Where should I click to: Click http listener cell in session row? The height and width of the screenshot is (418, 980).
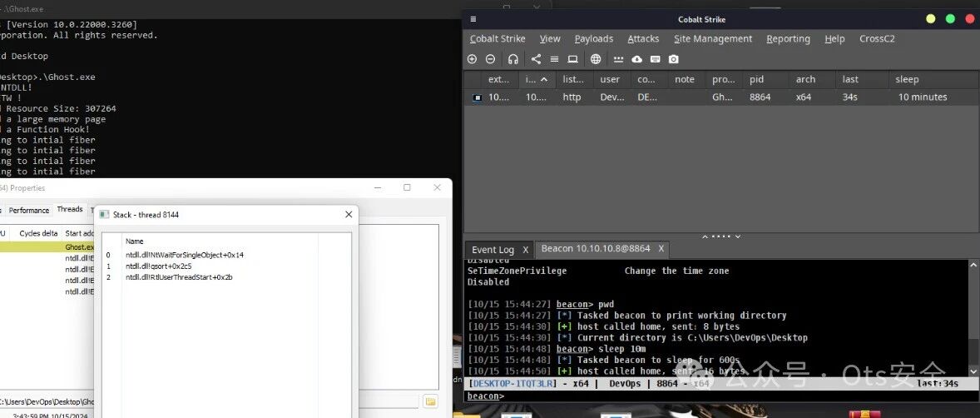tap(572, 97)
